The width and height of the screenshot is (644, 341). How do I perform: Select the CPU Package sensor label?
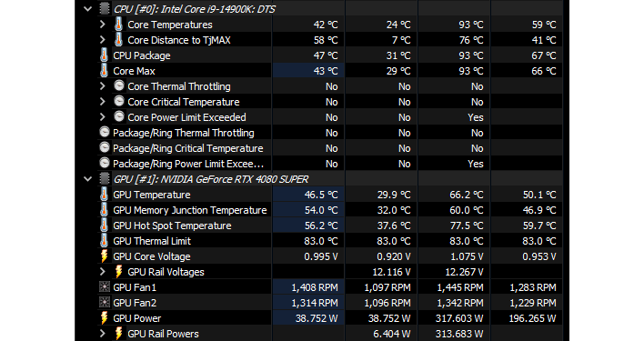142,55
